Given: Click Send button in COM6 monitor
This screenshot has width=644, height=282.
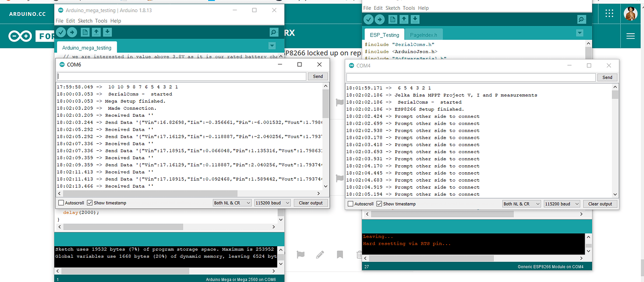Looking at the screenshot, I should [x=318, y=76].
